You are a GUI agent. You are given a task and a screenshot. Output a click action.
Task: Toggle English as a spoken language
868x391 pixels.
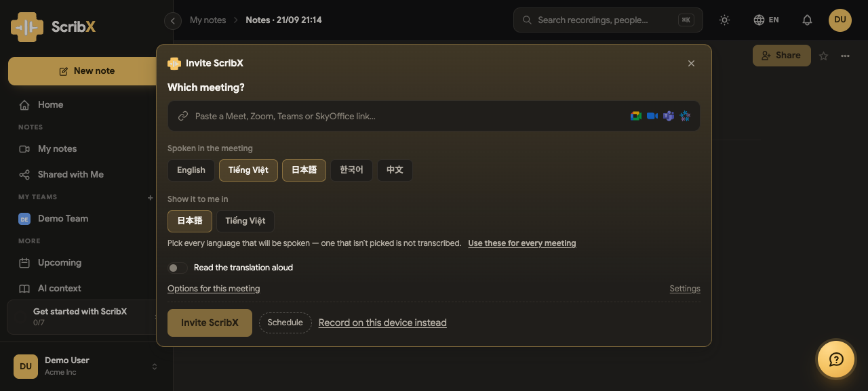coord(191,170)
